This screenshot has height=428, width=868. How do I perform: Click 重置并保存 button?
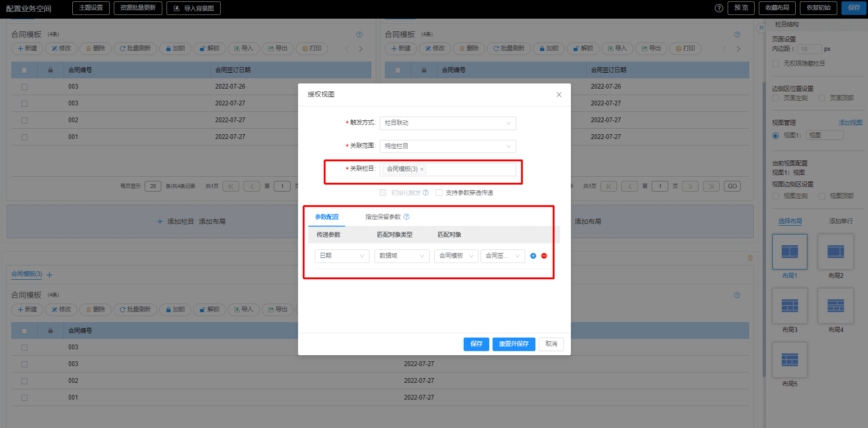click(514, 344)
